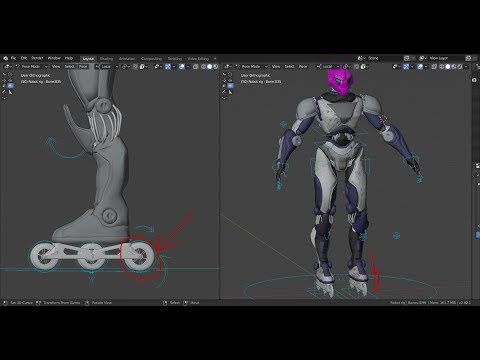Viewport: 480px width, 360px height.
Task: Open object visibility filter in left viewport
Action: click(157, 67)
